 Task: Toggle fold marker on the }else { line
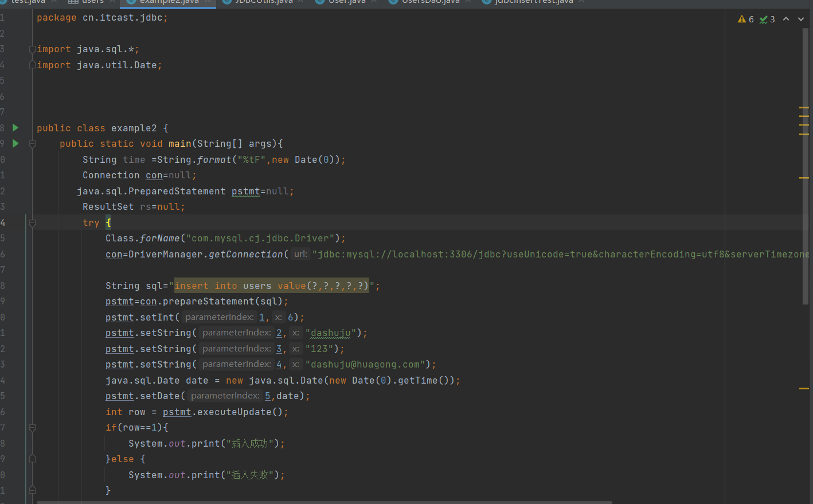32,459
